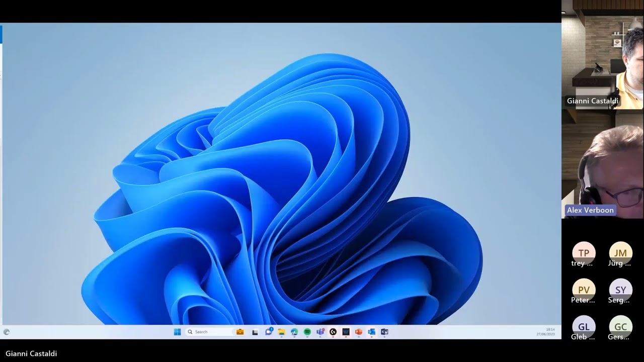
Task: Open the orange briefcase taskbar icon
Action: pos(240,332)
